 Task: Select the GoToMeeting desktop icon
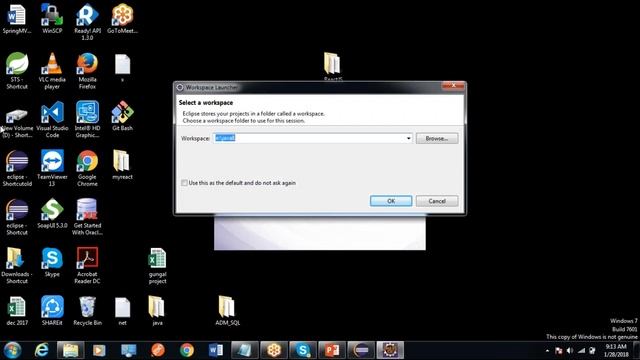click(122, 19)
